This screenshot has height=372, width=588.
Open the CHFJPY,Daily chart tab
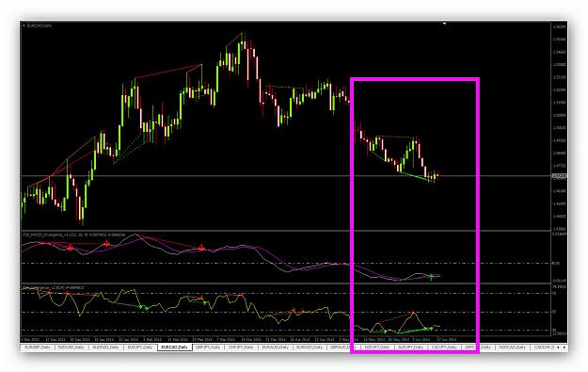point(242,348)
